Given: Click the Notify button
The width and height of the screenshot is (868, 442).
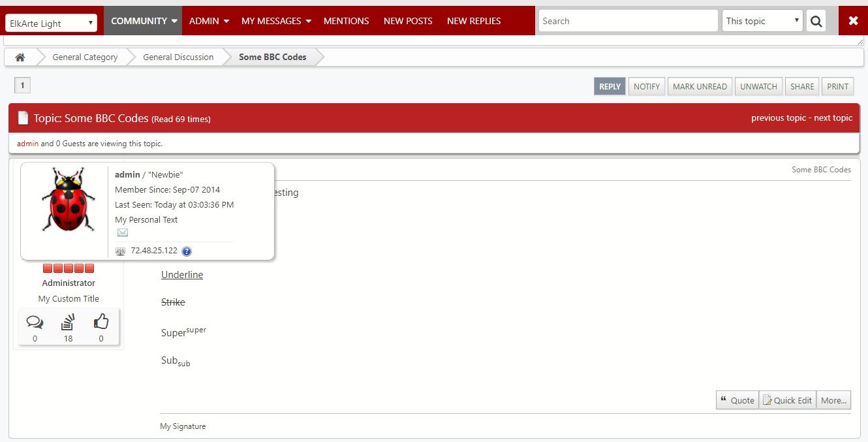Looking at the screenshot, I should click(x=647, y=86).
